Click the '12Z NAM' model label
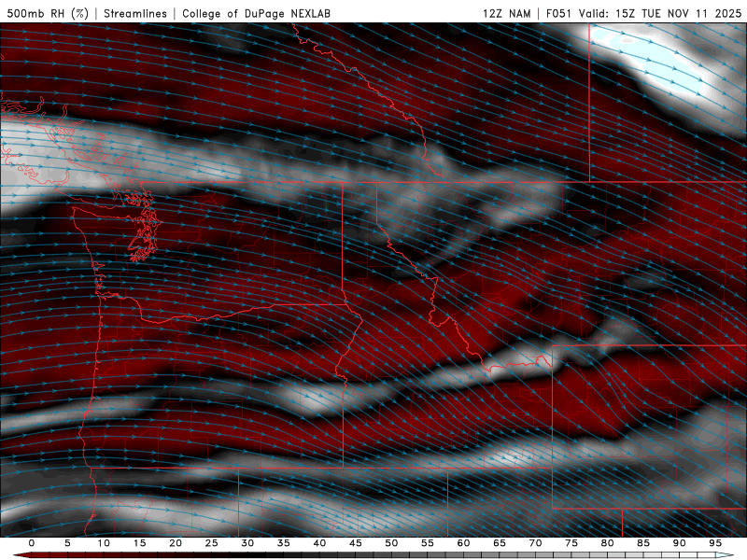The image size is (747, 560). tap(506, 13)
